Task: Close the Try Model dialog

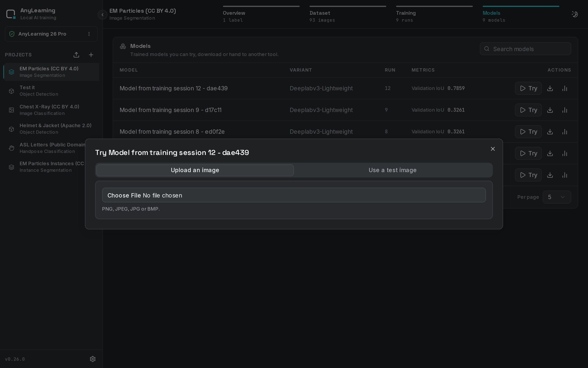Action: pos(492,149)
